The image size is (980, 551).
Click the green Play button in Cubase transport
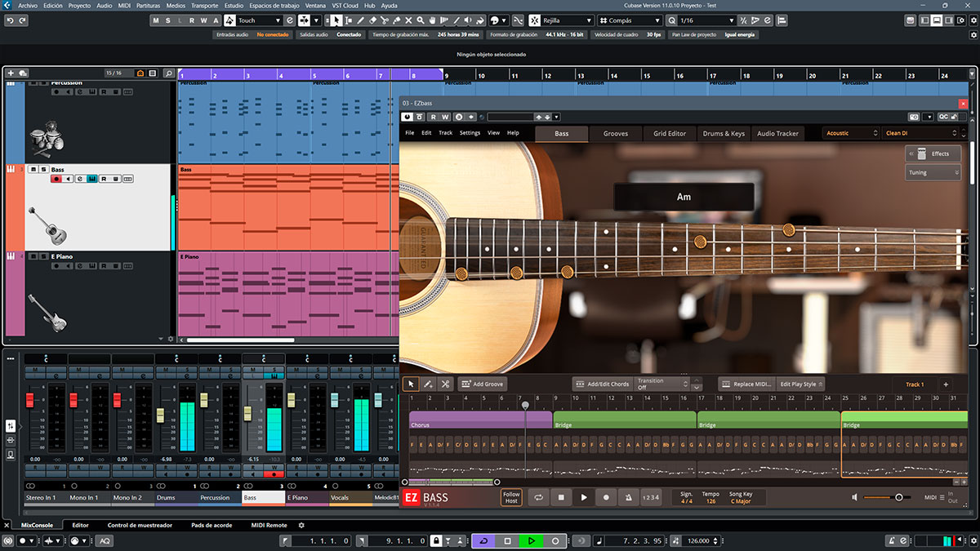pyautogui.click(x=531, y=540)
